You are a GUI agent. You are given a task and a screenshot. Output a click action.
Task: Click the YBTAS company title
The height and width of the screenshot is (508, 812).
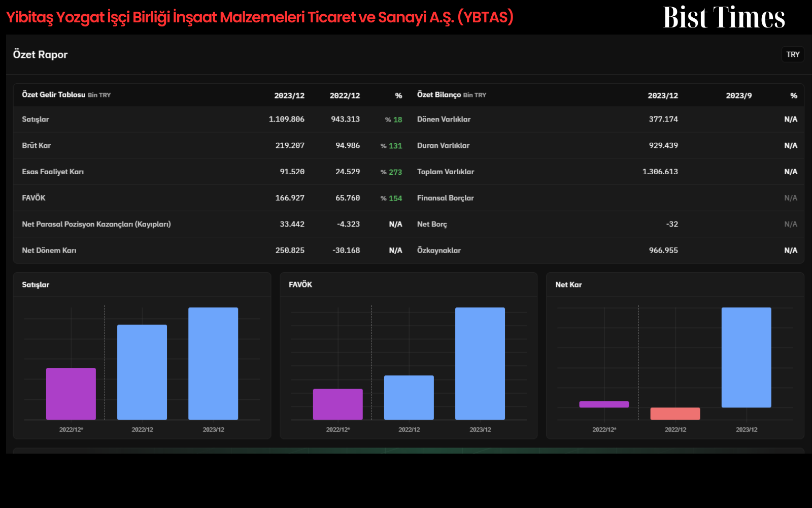point(260,17)
